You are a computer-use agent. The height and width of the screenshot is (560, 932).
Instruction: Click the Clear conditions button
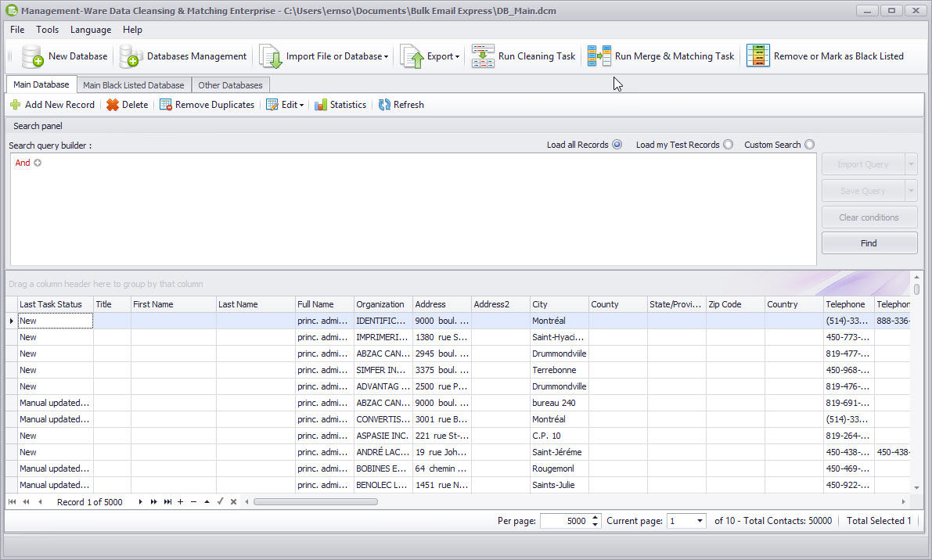[x=869, y=217]
